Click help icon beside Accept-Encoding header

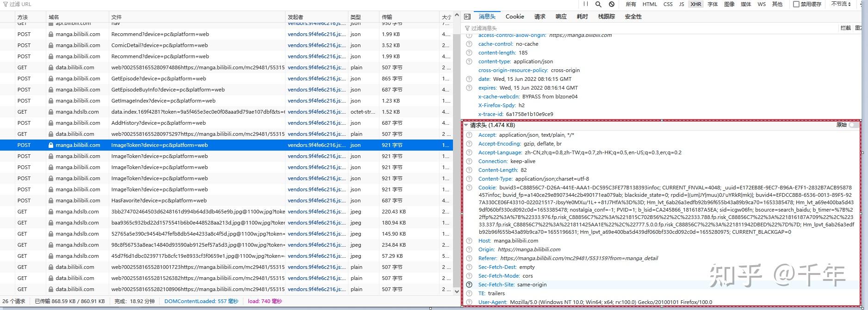tap(469, 144)
